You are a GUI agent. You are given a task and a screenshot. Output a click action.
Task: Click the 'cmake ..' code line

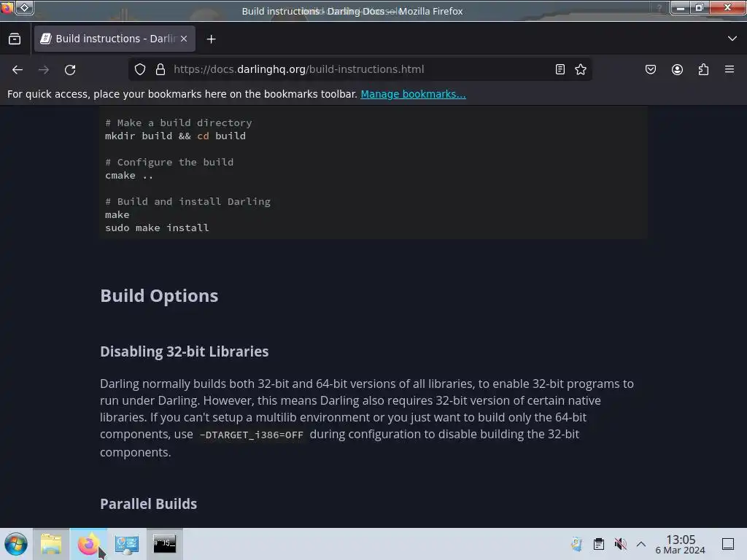tap(129, 176)
